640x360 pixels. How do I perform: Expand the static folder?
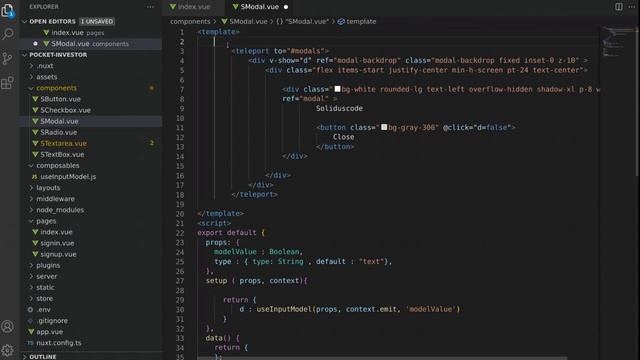coord(45,287)
